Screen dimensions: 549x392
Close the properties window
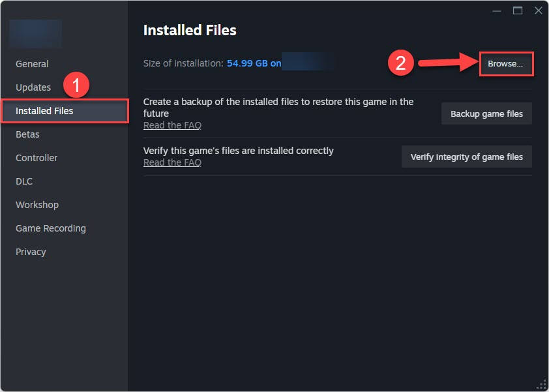539,11
